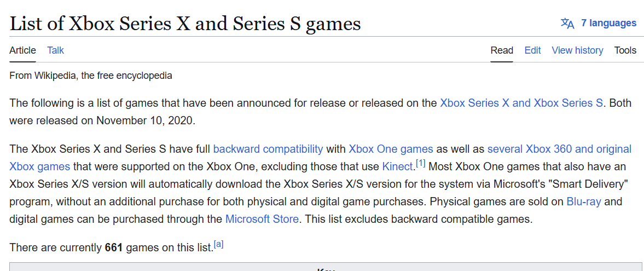Open the backward compatibility link
This screenshot has height=271, width=644.
click(268, 149)
